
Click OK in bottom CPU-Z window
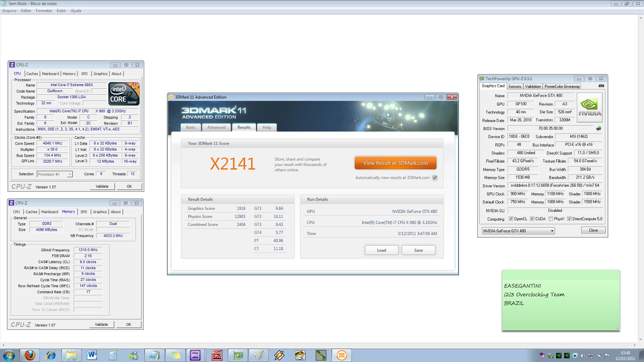(129, 325)
